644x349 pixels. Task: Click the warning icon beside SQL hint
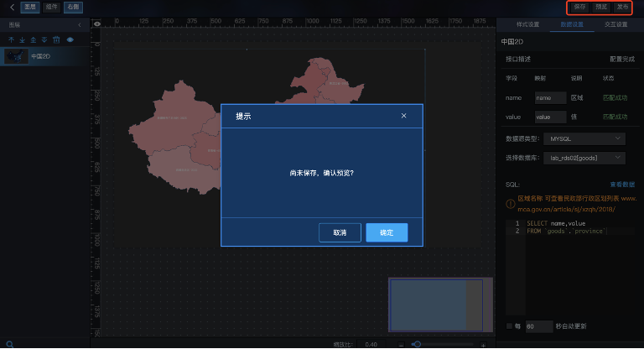coord(511,204)
